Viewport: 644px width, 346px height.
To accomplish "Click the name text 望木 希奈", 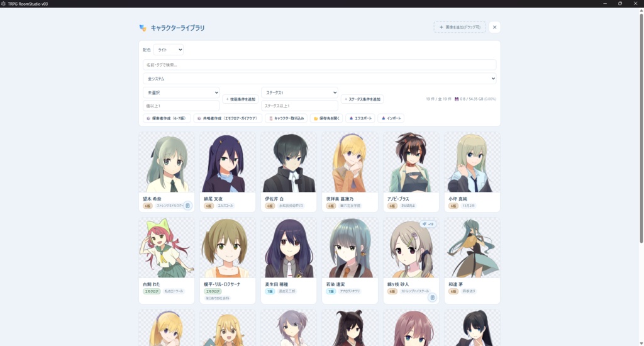I will 152,199.
